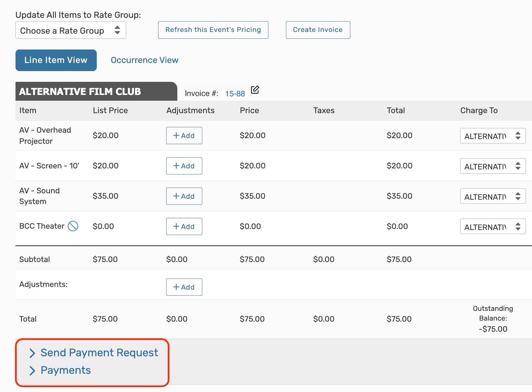Add an overall adjustment below Subtotal
The image size is (532, 392).
click(x=184, y=287)
